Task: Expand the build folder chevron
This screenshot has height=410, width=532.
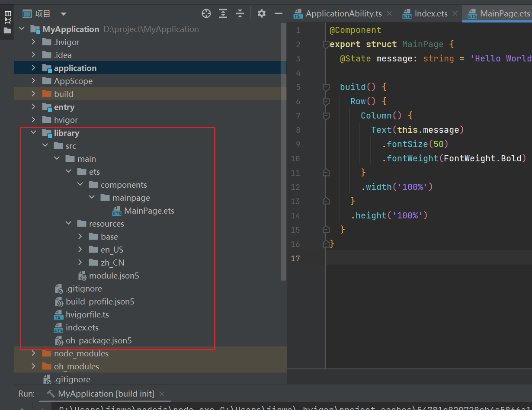Action: [x=33, y=94]
